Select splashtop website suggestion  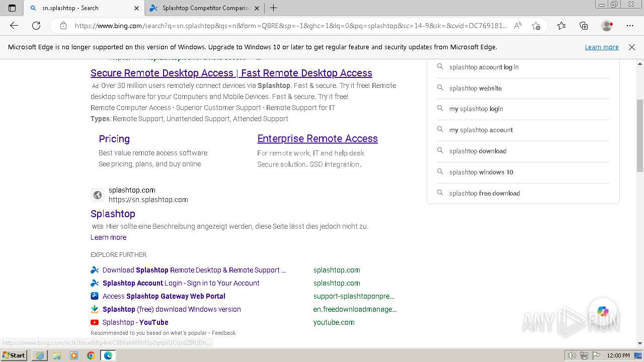pos(475,88)
